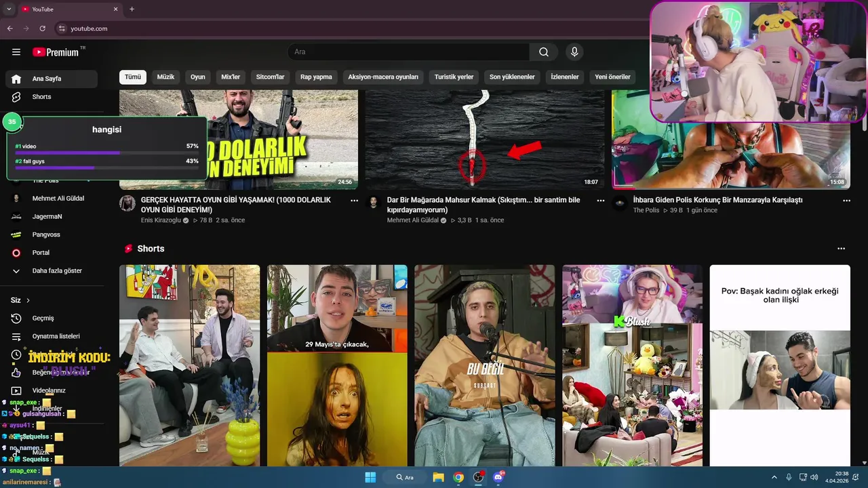Open Mehmet Ali Güldal video channel avatar

373,203
